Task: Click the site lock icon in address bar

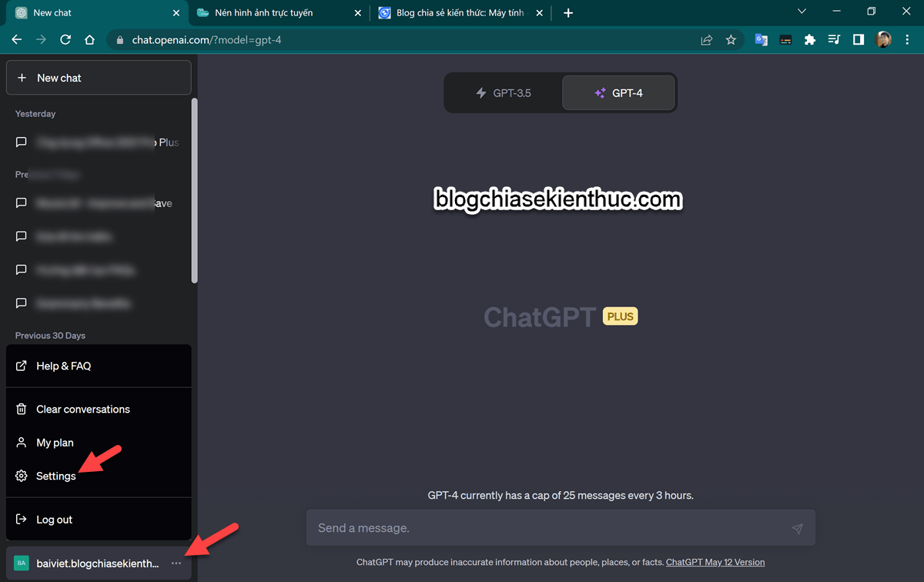Action: pos(119,40)
